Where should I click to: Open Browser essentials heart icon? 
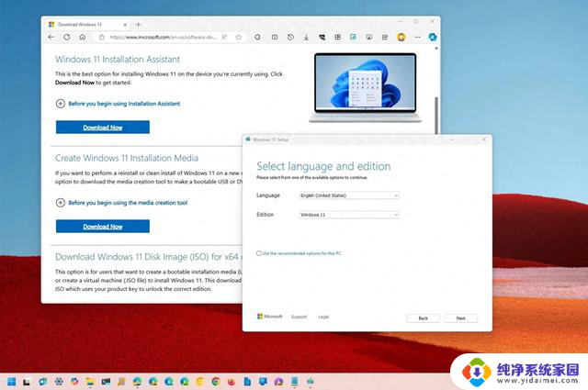[x=322, y=37]
